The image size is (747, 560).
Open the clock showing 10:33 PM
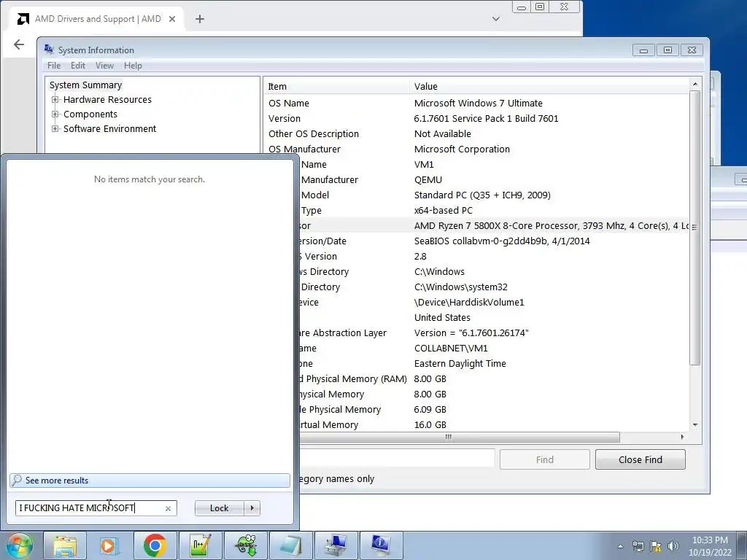(710, 546)
